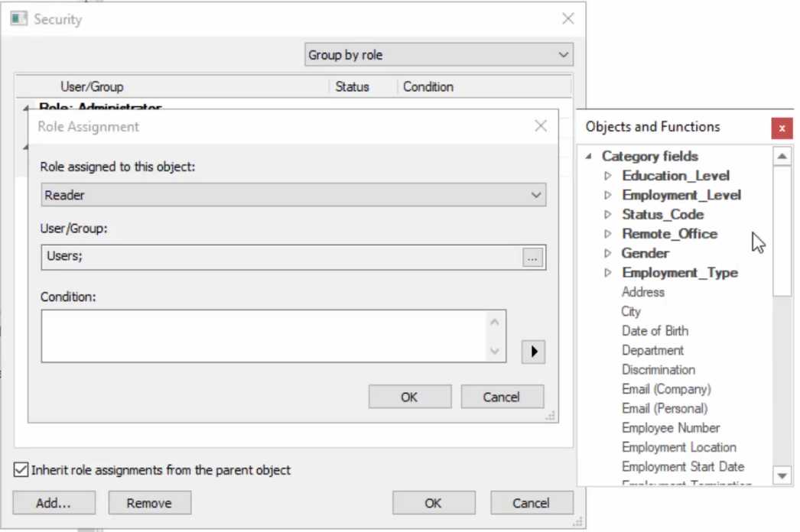This screenshot has height=532, width=800.
Task: Collapse the Category fields tree node
Action: 588,157
